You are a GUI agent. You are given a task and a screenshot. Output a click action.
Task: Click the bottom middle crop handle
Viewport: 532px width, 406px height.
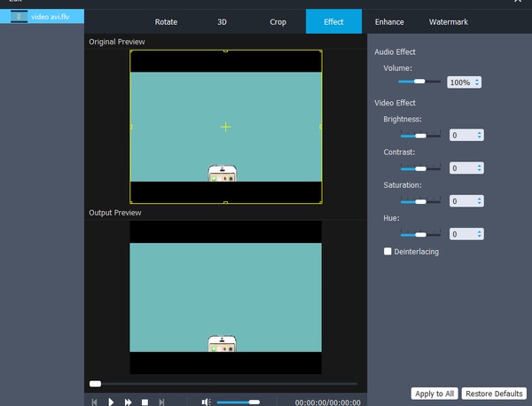tap(225, 202)
